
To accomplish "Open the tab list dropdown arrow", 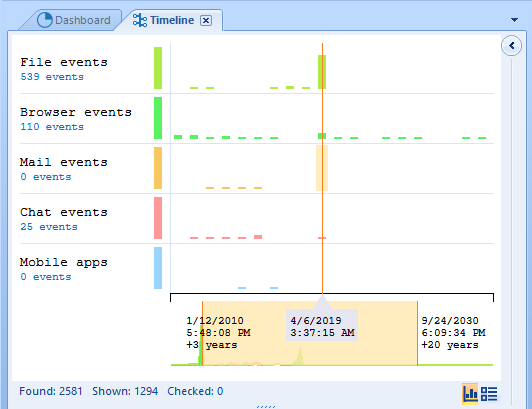I will pos(514,20).
